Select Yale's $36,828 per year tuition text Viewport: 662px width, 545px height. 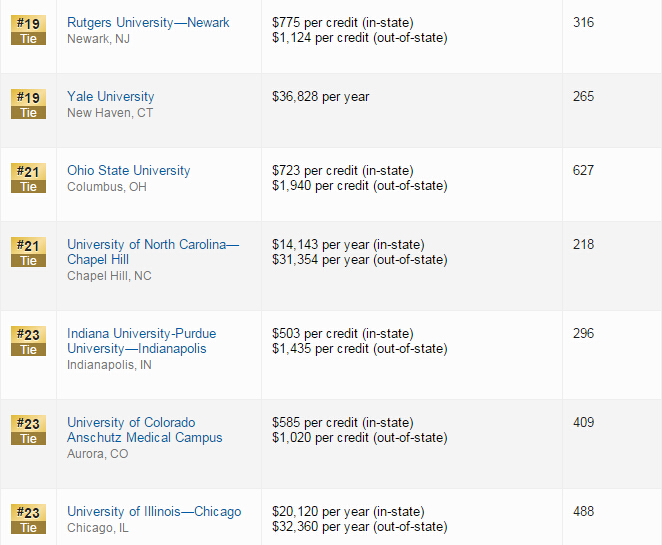pyautogui.click(x=321, y=97)
